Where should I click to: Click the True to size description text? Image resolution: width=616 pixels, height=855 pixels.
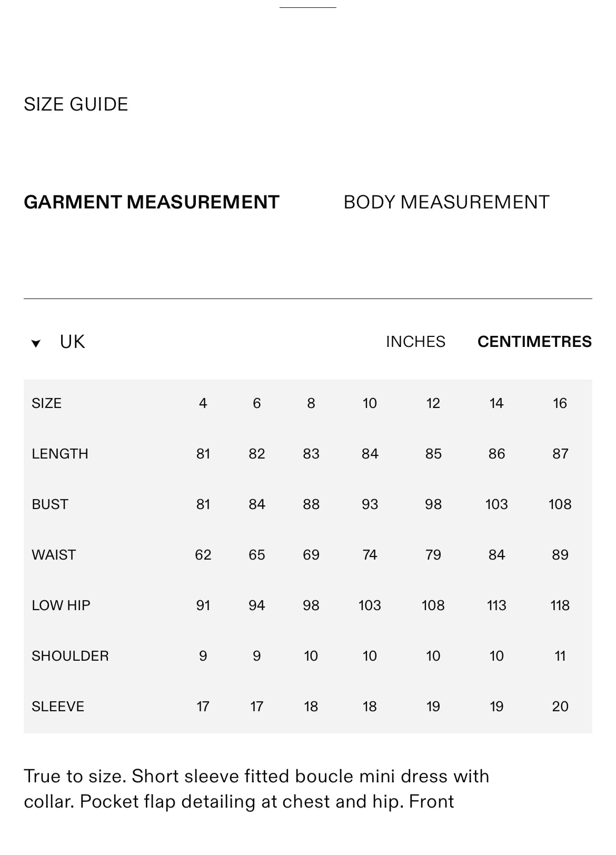256,789
